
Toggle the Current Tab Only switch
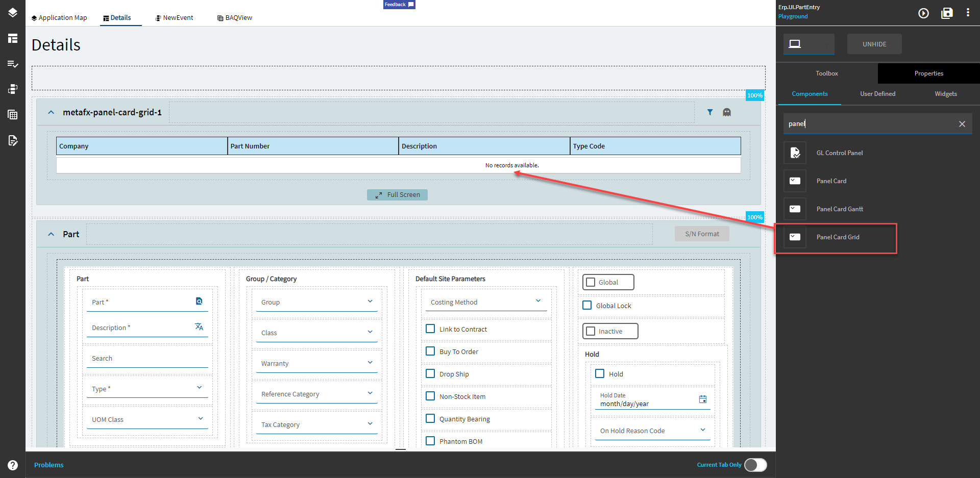point(755,465)
